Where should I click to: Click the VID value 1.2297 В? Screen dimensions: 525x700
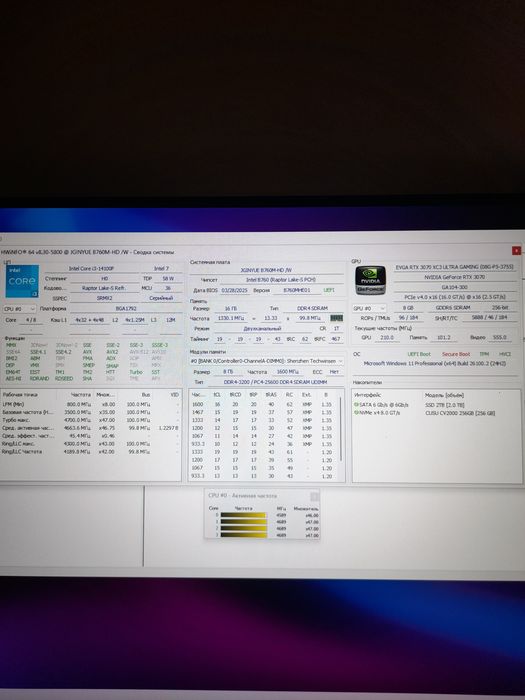[x=168, y=428]
